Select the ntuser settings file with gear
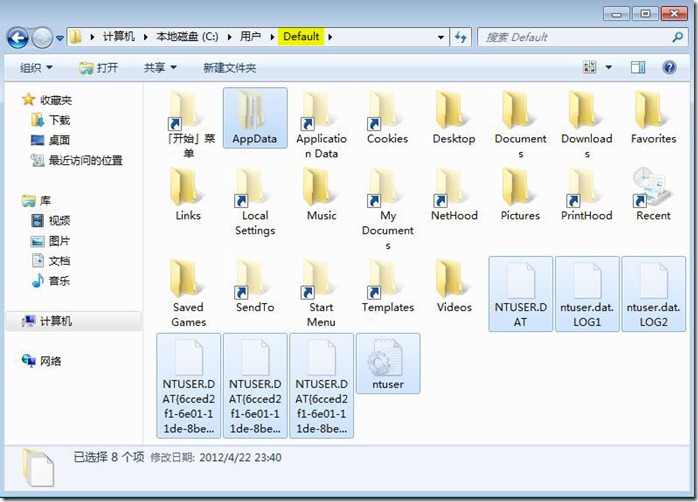The width and height of the screenshot is (698, 502). pyautogui.click(x=388, y=364)
